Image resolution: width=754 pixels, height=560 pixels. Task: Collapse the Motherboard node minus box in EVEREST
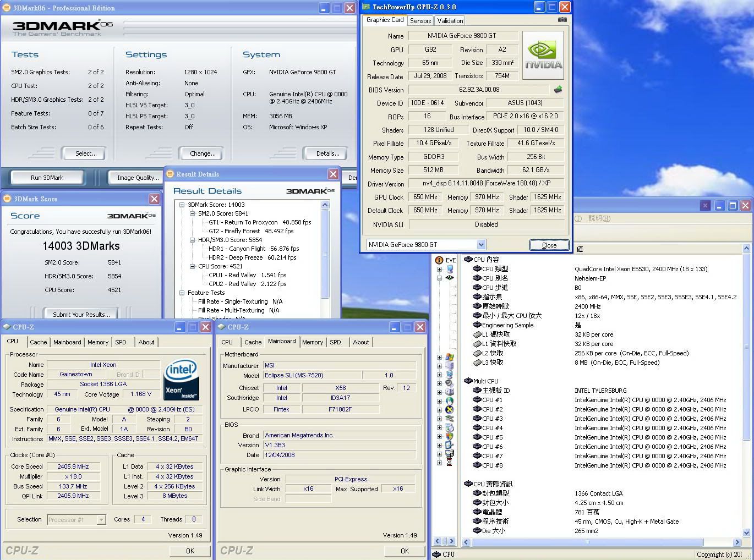[439, 278]
